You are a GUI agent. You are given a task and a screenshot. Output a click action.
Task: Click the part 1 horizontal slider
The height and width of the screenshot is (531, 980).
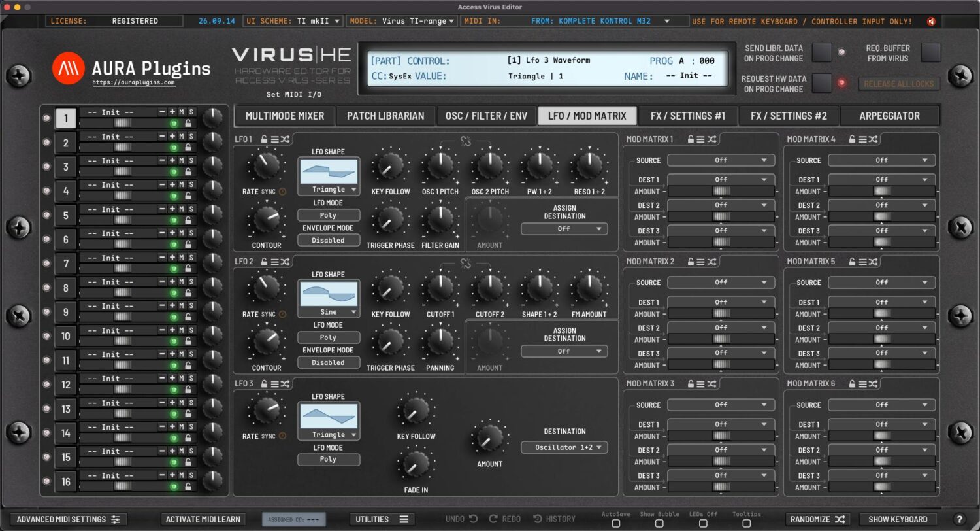point(123,123)
